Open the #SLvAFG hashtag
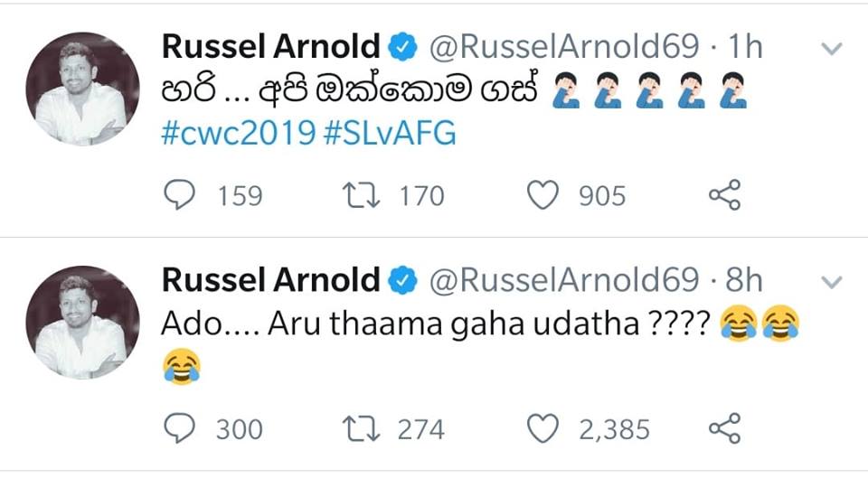868x488 pixels. point(390,134)
